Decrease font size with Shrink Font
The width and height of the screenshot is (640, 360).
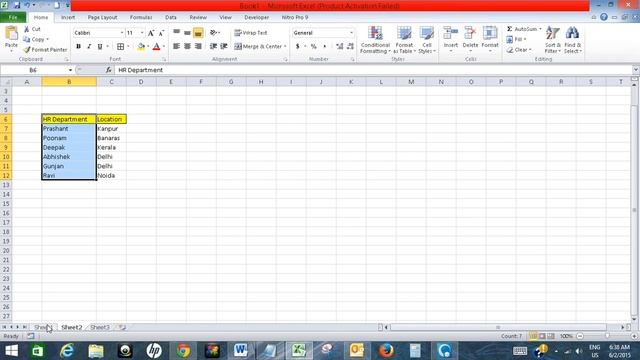tap(162, 33)
